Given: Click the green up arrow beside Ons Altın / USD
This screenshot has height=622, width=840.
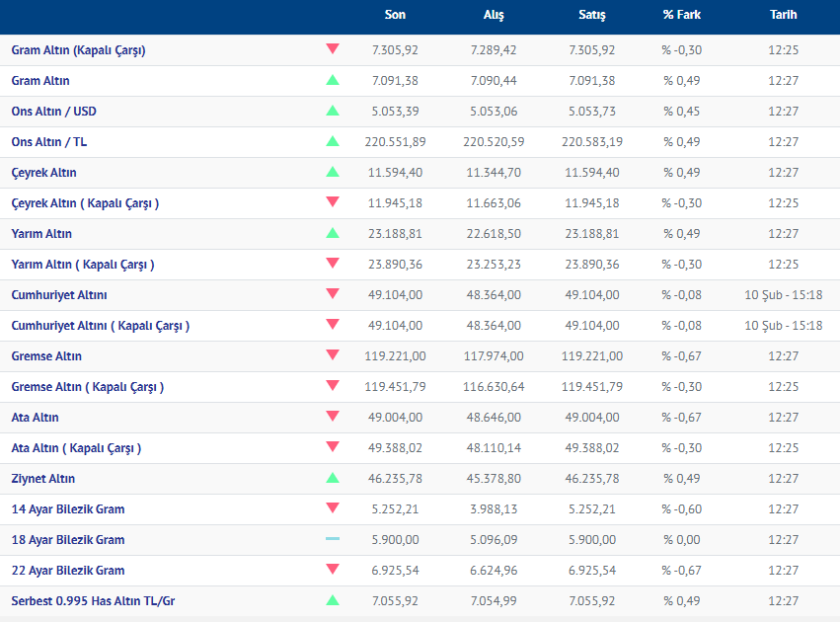Looking at the screenshot, I should tap(332, 111).
